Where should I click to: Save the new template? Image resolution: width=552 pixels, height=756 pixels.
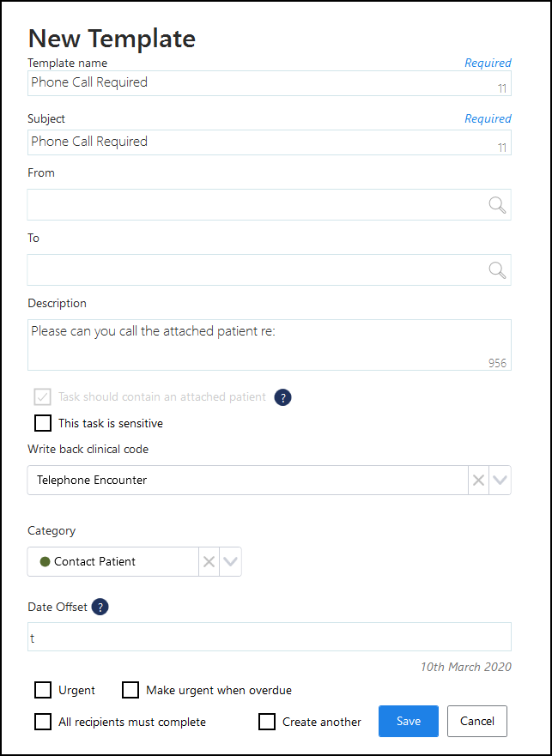point(409,722)
